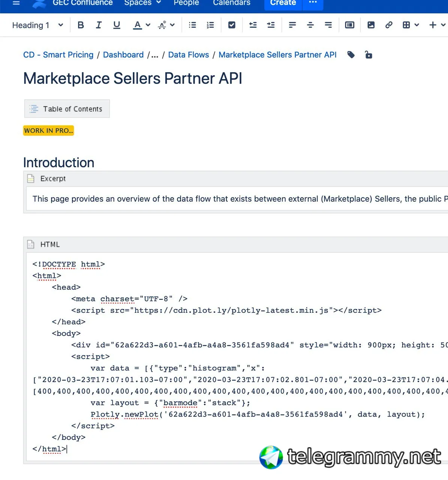The image size is (448, 480).
Task: Click the page labels tag icon
Action: point(351,55)
